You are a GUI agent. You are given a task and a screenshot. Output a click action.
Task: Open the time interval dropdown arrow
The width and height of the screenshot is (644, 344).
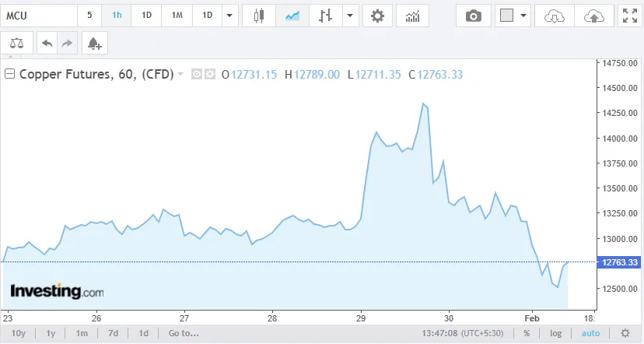point(230,16)
